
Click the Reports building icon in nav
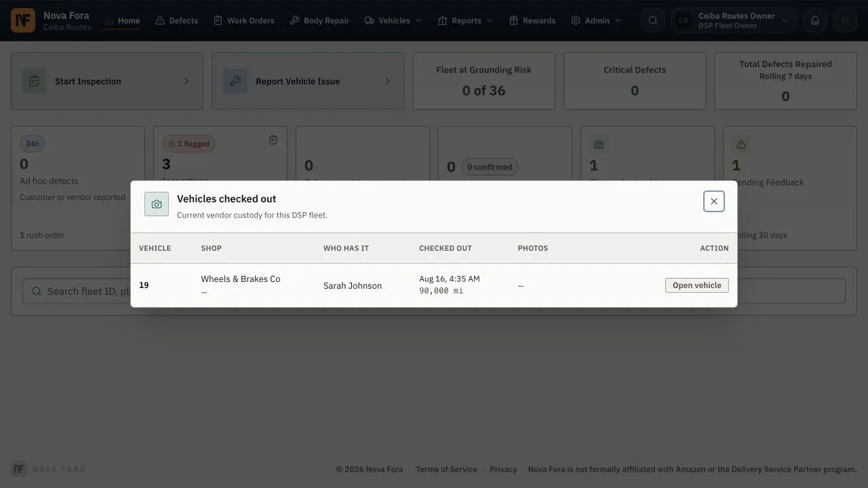point(442,20)
